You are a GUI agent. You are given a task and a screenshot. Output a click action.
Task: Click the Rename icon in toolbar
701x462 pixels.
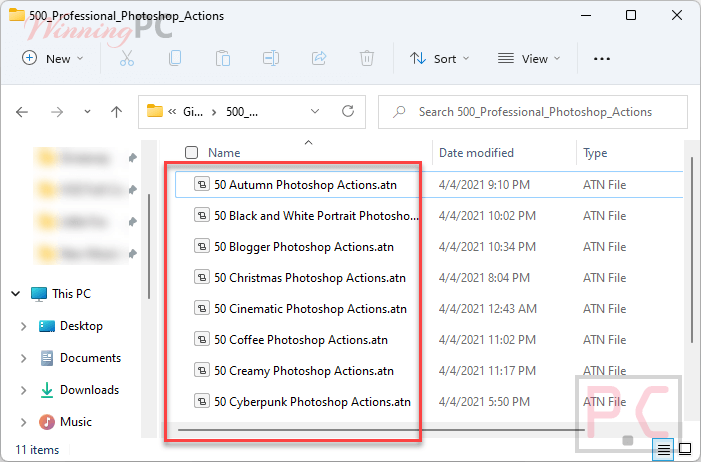(271, 59)
